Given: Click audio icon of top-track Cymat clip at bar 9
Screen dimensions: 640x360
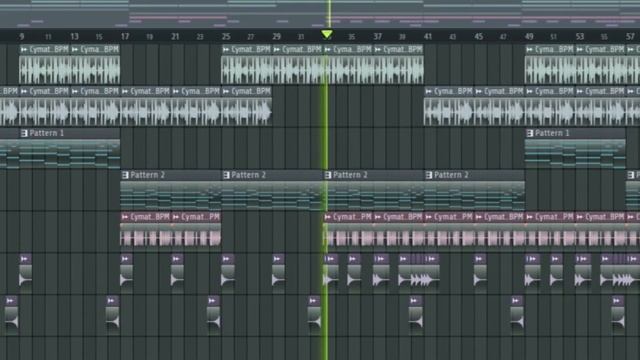Looking at the screenshot, I should point(24,49).
